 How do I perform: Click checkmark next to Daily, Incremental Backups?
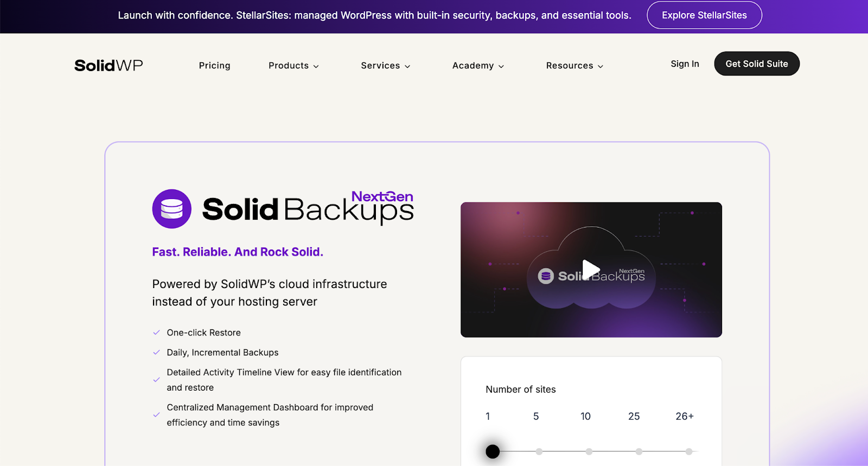click(x=156, y=353)
